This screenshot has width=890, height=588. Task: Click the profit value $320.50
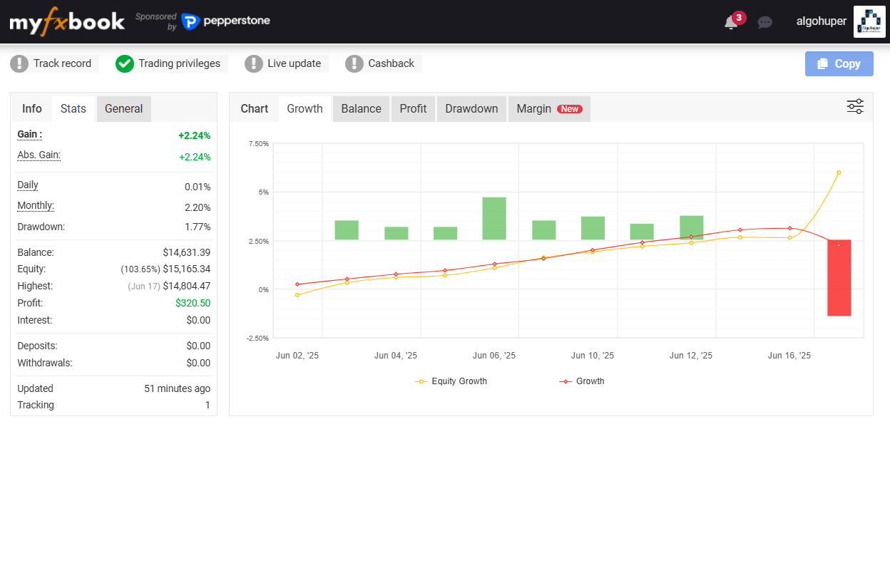(x=193, y=303)
